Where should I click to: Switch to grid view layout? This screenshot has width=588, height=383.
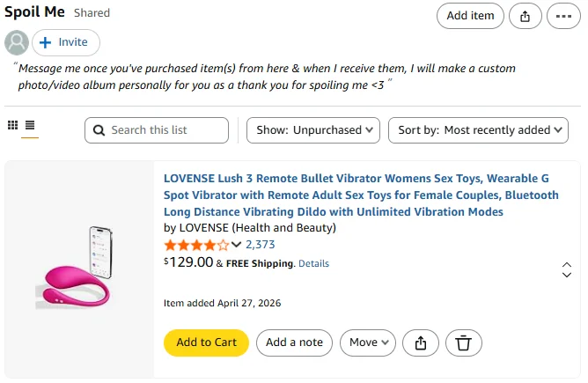pyautogui.click(x=12, y=126)
